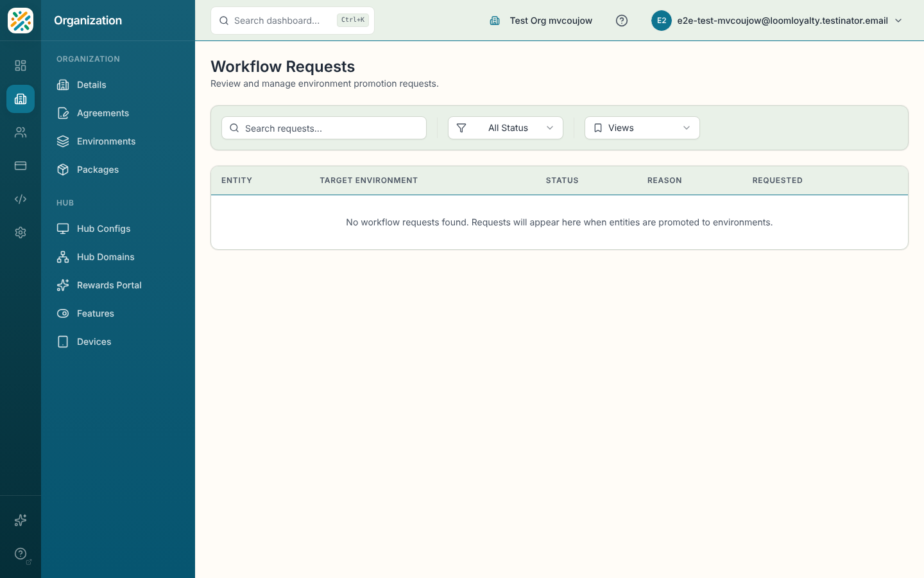Image resolution: width=924 pixels, height=578 pixels.
Task: Click the E2 user avatar
Action: click(x=662, y=21)
